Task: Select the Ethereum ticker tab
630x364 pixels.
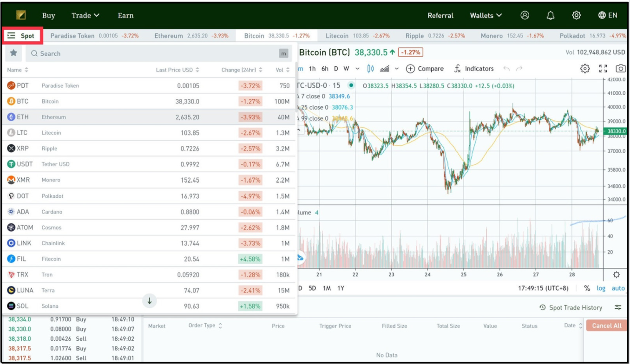Action: click(x=191, y=36)
